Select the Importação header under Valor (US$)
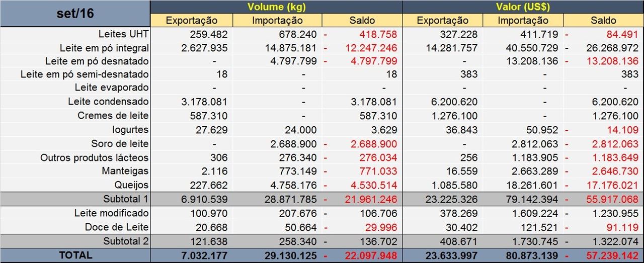 tap(523, 21)
